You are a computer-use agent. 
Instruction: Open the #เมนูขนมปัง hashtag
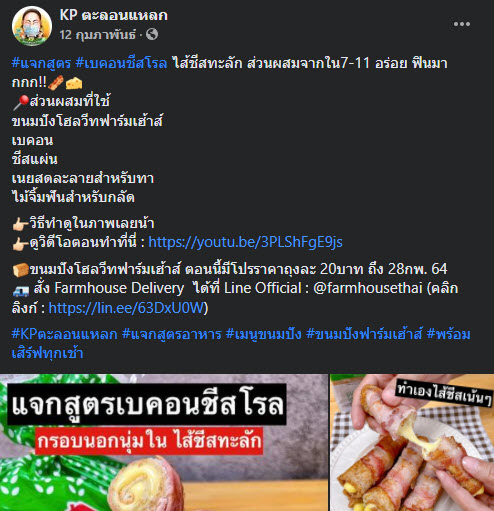click(x=264, y=334)
